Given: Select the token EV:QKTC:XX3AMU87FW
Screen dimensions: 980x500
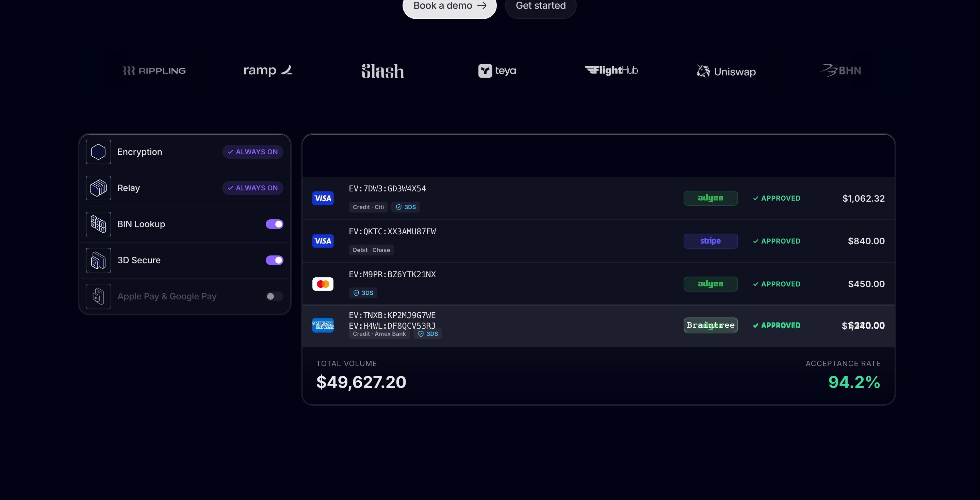Looking at the screenshot, I should pyautogui.click(x=392, y=232).
